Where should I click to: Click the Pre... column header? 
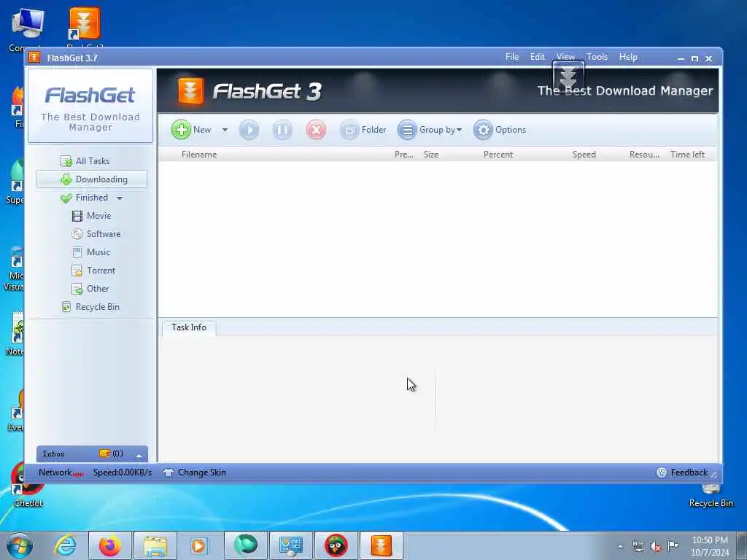pos(403,155)
